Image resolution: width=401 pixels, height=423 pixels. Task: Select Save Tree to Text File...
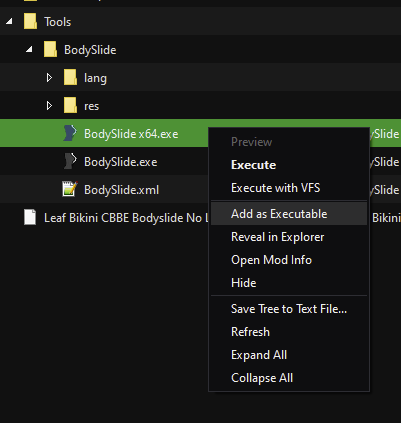coord(289,309)
